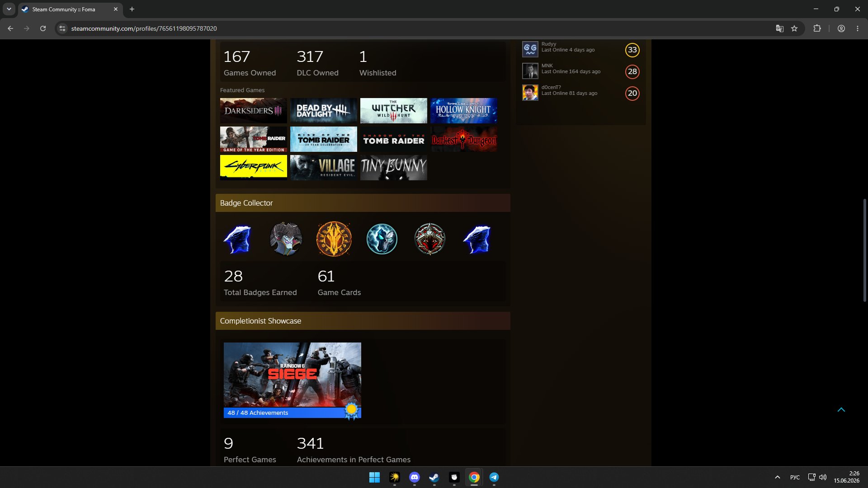Click the page vertical scrollbar
The width and height of the screenshot is (868, 488).
[864, 250]
